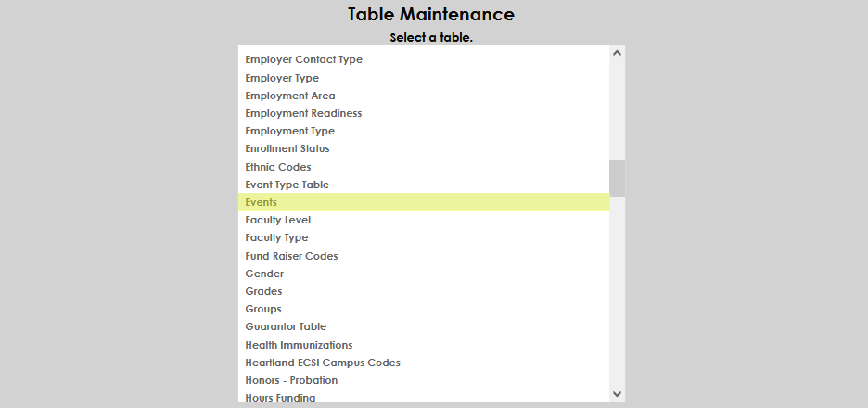Select Enrollment Status table
This screenshot has width=868, height=408.
click(x=287, y=148)
